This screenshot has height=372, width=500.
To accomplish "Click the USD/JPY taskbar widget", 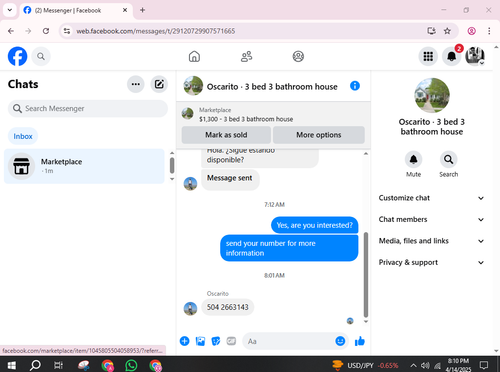I will [366, 365].
